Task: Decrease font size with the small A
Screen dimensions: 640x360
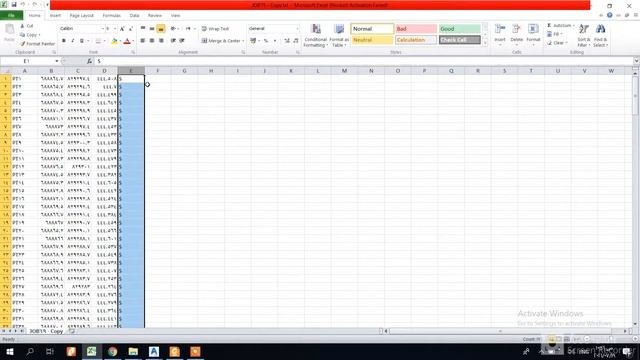Action: click(131, 29)
